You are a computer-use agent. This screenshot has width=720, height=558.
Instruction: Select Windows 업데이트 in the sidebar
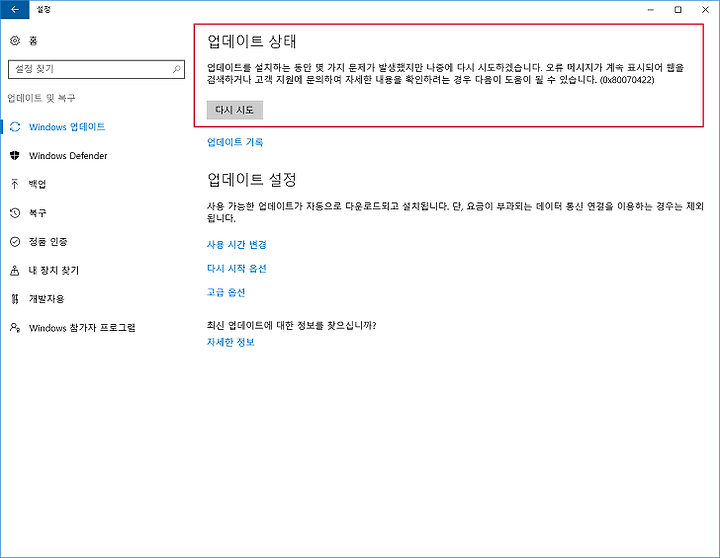pyautogui.click(x=67, y=127)
